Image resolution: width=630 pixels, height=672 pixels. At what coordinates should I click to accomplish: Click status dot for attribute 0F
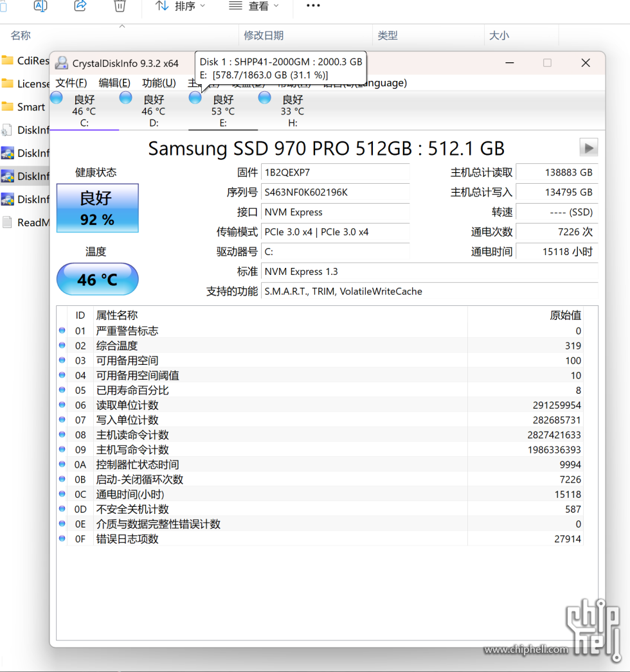coord(62,538)
